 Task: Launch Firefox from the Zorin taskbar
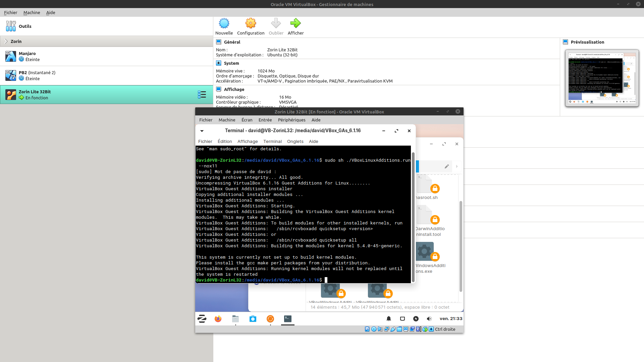tap(218, 319)
